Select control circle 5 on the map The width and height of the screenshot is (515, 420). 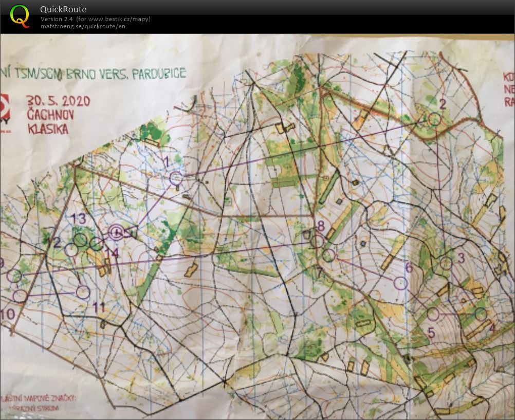pos(433,314)
